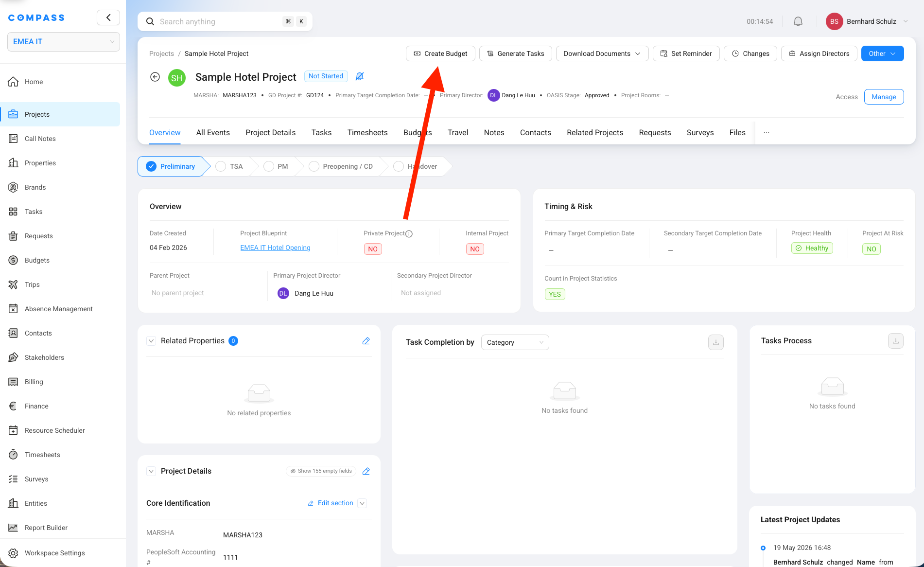Click the Changes button
This screenshot has height=567, width=924.
click(x=750, y=53)
